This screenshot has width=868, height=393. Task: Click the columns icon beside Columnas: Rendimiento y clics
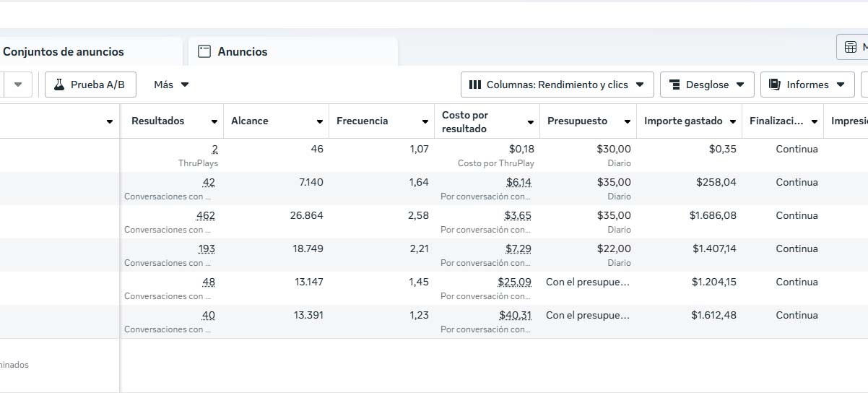[x=474, y=85]
